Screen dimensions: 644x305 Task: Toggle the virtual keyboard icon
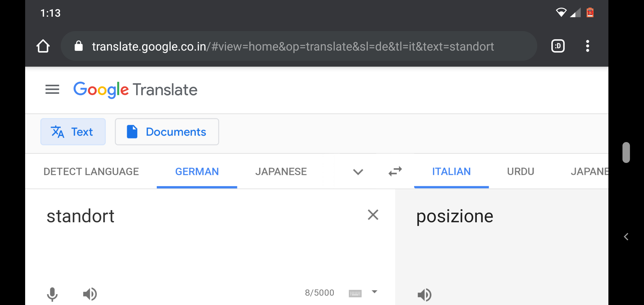pos(355,293)
